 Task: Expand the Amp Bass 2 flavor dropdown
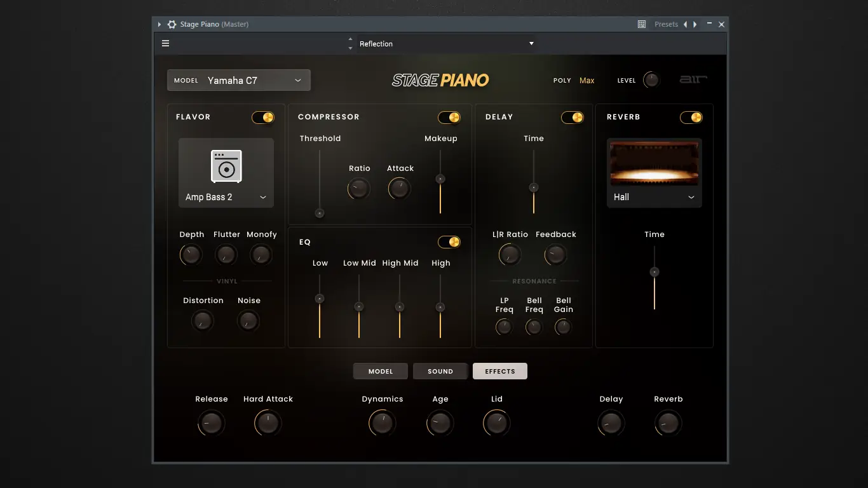click(x=226, y=197)
